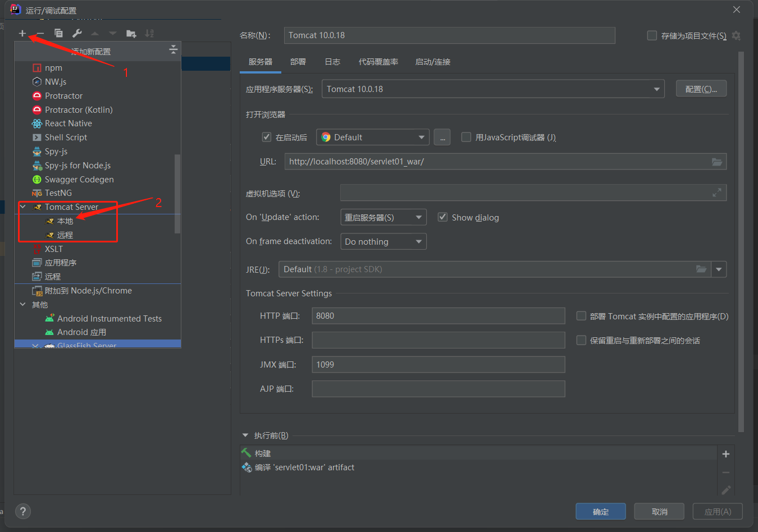
Task: Enable 用JavaScript调试器 checkbox
Action: point(466,137)
